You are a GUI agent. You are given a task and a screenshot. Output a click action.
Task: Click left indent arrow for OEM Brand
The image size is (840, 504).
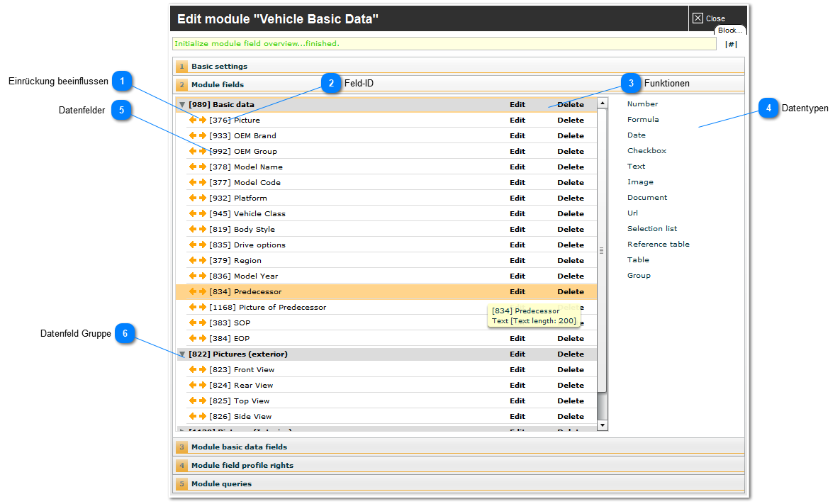click(x=193, y=135)
